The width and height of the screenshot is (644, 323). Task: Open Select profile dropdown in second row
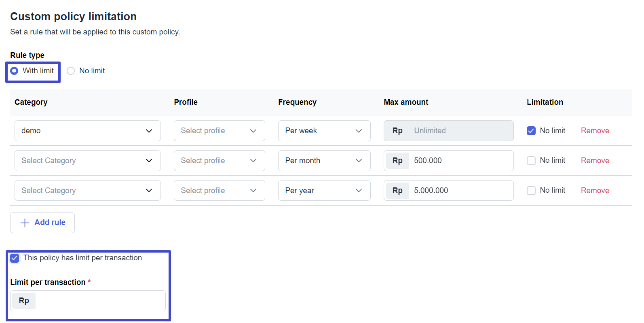click(x=219, y=161)
